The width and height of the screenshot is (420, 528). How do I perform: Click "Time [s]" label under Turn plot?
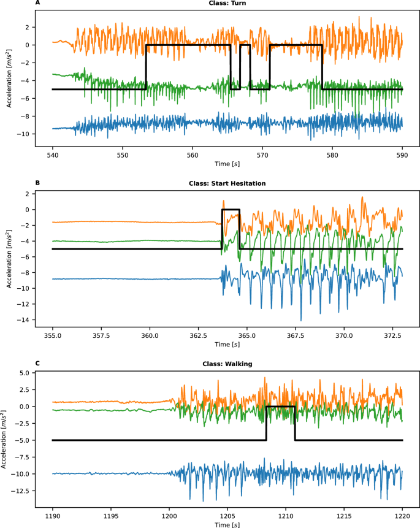(x=227, y=164)
